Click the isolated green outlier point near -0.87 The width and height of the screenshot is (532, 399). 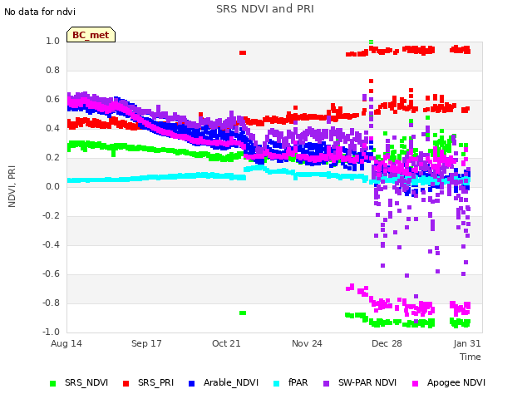click(x=243, y=313)
